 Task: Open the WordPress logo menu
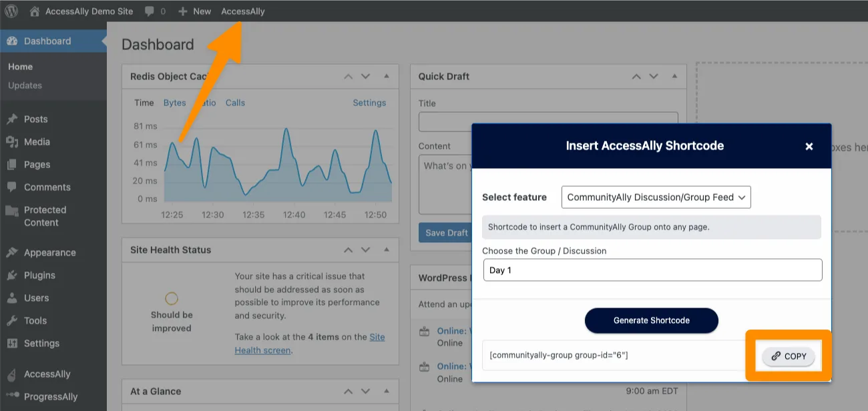11,11
